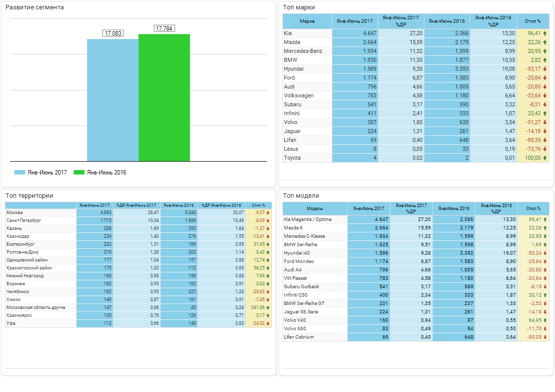Select the Subaru brand name in Топ марки
This screenshot has height=392, width=555.
click(x=292, y=105)
